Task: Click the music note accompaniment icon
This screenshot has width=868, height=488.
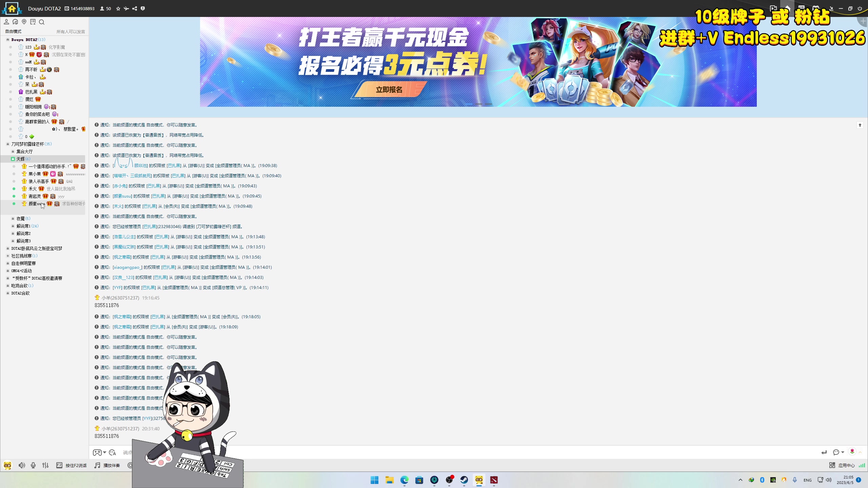Action: point(97,465)
